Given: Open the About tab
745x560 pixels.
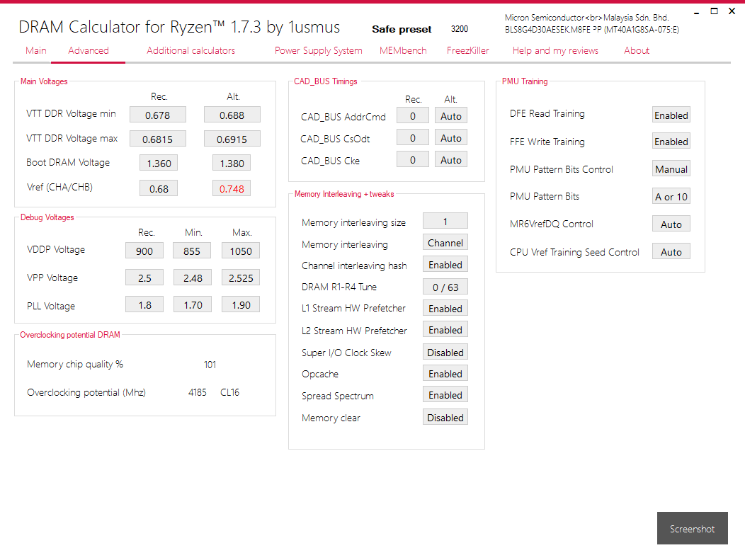Looking at the screenshot, I should [636, 50].
